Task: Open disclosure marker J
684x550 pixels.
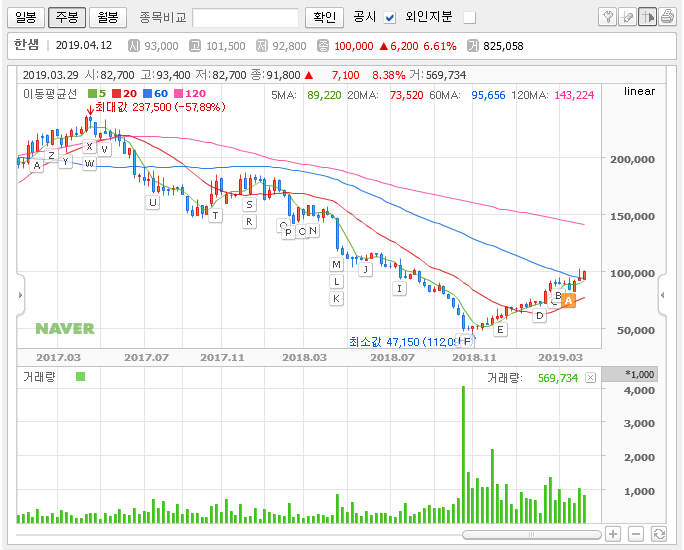Action: (x=366, y=270)
